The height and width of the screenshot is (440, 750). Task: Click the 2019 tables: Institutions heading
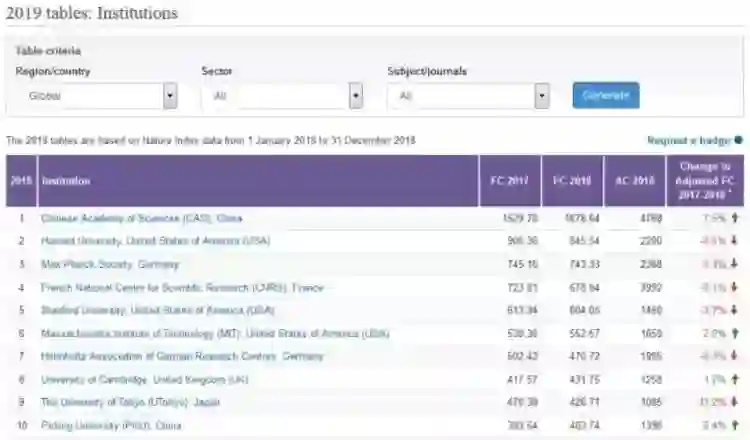[91, 13]
